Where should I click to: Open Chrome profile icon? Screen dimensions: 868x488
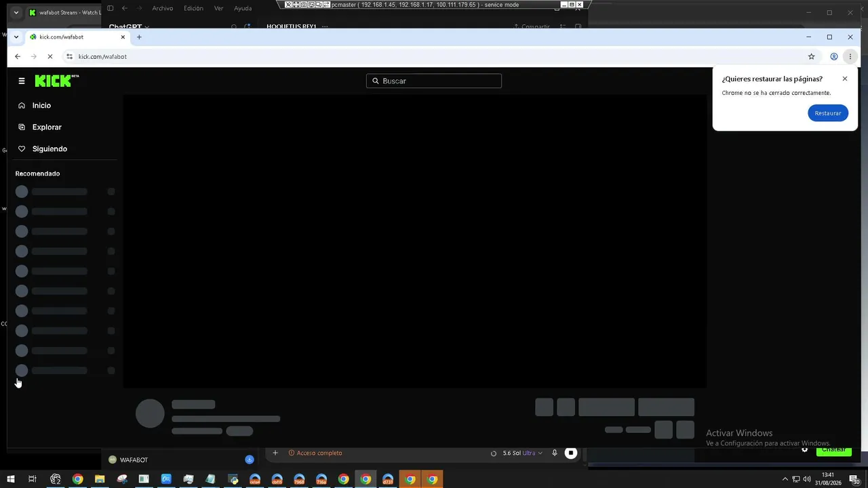(834, 56)
